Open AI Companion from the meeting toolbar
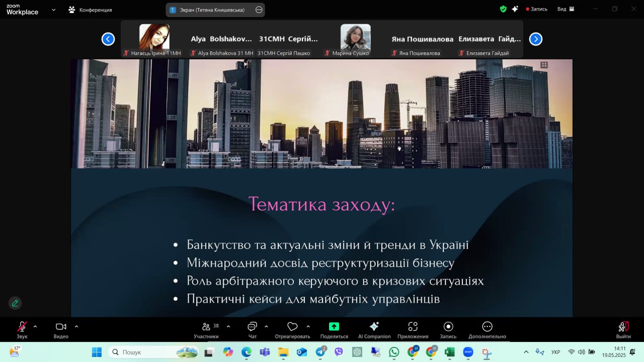Viewport: 644px width, 362px height. (x=374, y=330)
